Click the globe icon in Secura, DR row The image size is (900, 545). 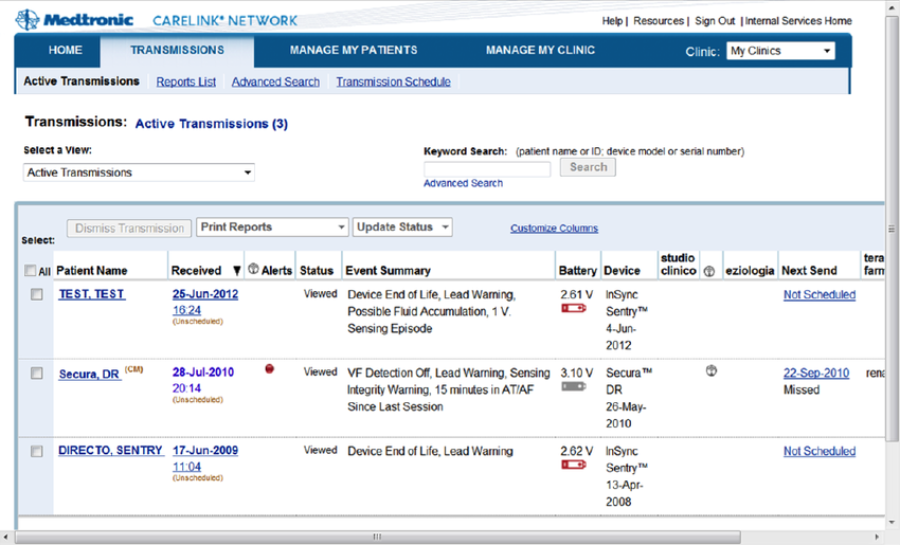tap(711, 371)
